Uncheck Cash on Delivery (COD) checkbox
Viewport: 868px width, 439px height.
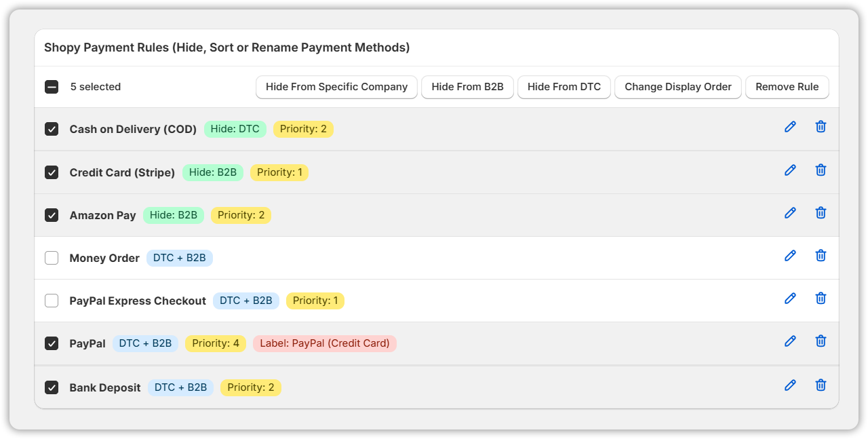pos(52,129)
